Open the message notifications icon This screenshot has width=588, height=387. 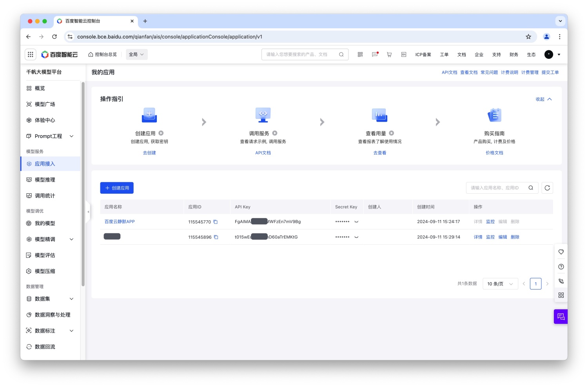375,55
